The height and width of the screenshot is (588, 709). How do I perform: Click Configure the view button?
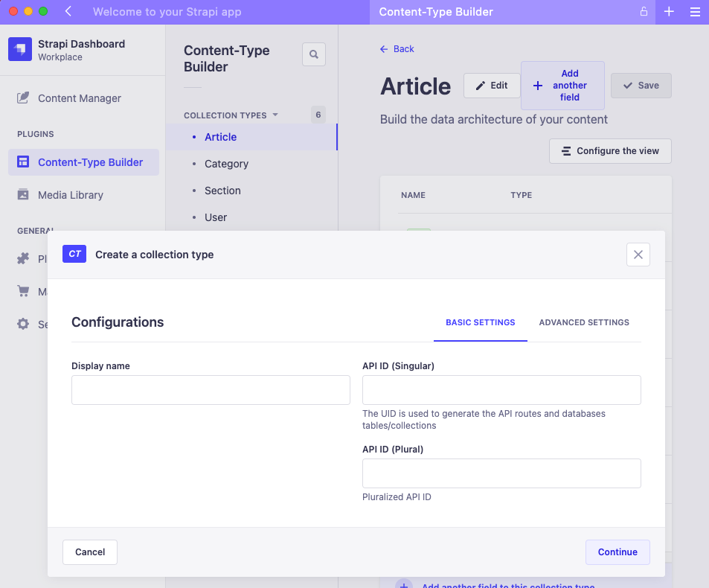pos(611,151)
